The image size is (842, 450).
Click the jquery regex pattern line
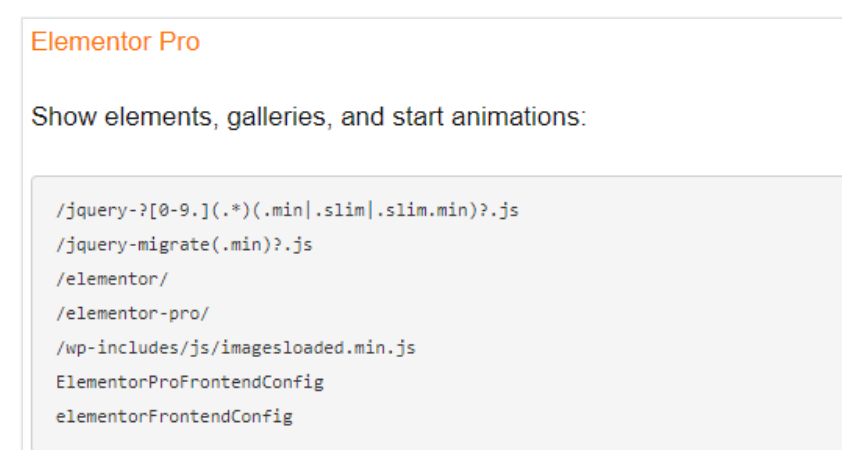click(x=288, y=211)
